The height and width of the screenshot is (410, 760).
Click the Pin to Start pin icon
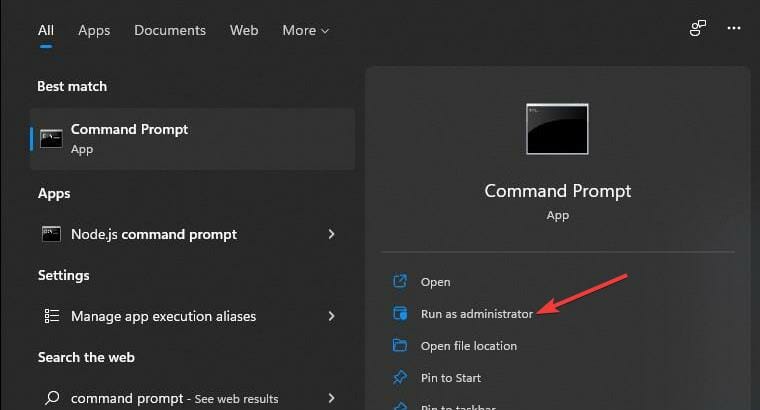pos(400,378)
